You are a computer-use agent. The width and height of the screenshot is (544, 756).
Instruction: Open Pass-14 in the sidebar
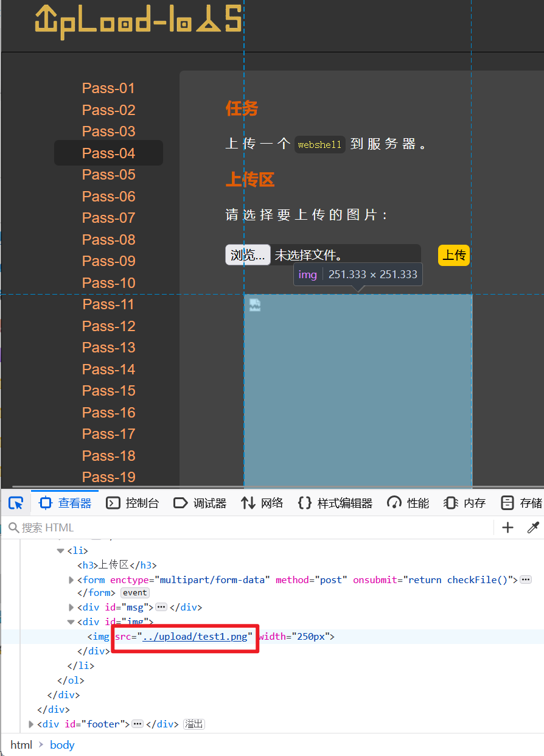[x=109, y=369]
